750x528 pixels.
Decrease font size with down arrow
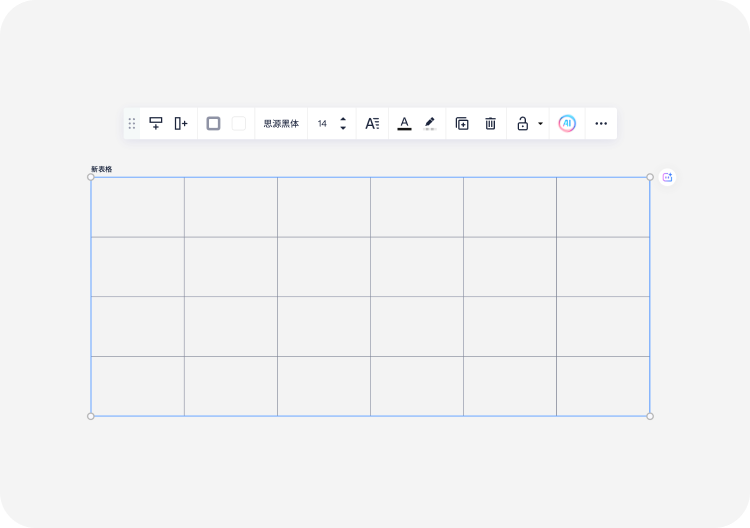343,128
